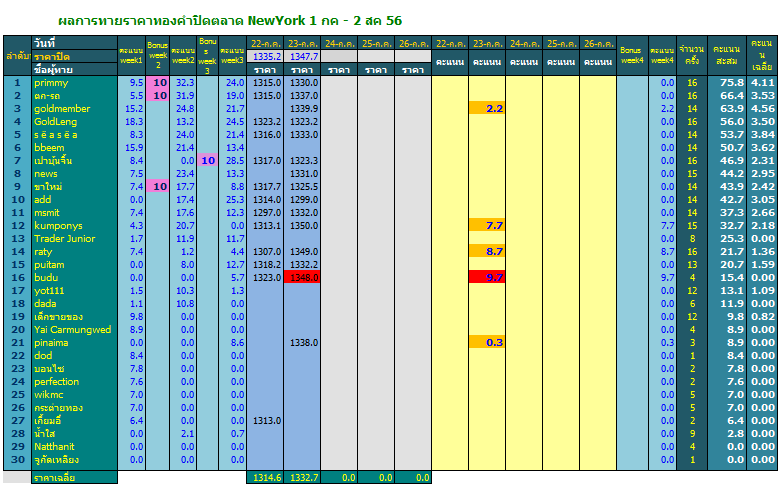
Task: Click the 'ชื่อผู้ทาย' header label
Action: 74,69
